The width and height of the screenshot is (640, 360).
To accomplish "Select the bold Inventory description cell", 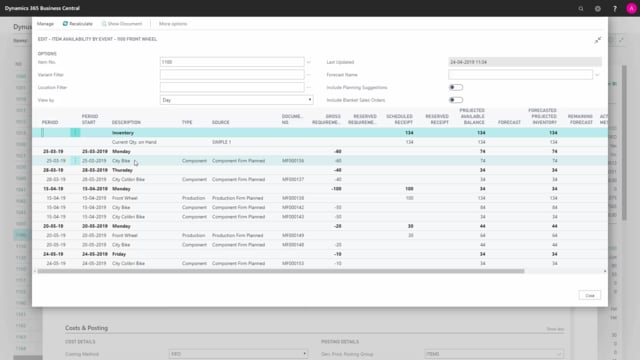I will point(123,133).
